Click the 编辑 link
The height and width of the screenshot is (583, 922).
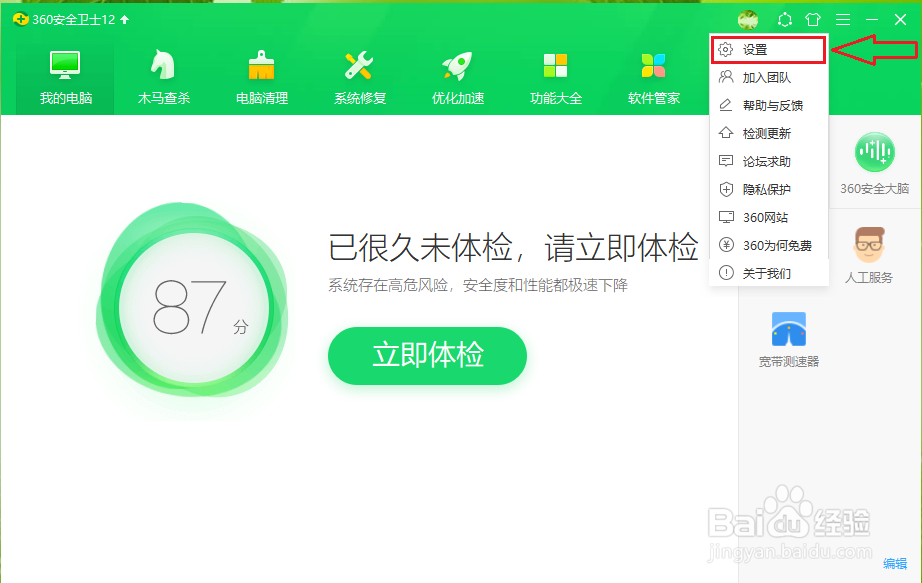tap(895, 564)
